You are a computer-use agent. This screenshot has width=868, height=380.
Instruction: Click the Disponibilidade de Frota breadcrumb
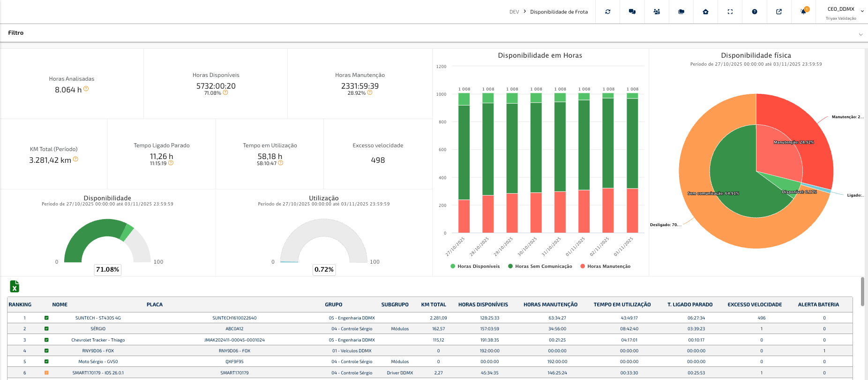coord(559,12)
